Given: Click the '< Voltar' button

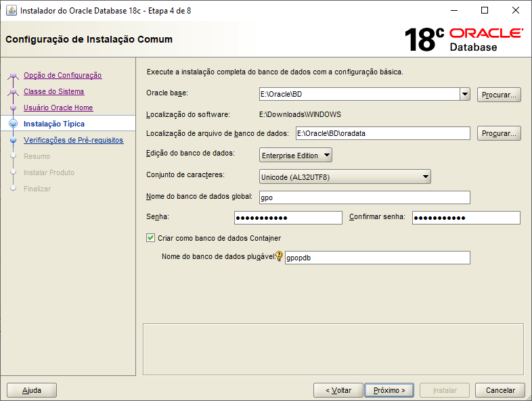Looking at the screenshot, I should click(x=338, y=390).
